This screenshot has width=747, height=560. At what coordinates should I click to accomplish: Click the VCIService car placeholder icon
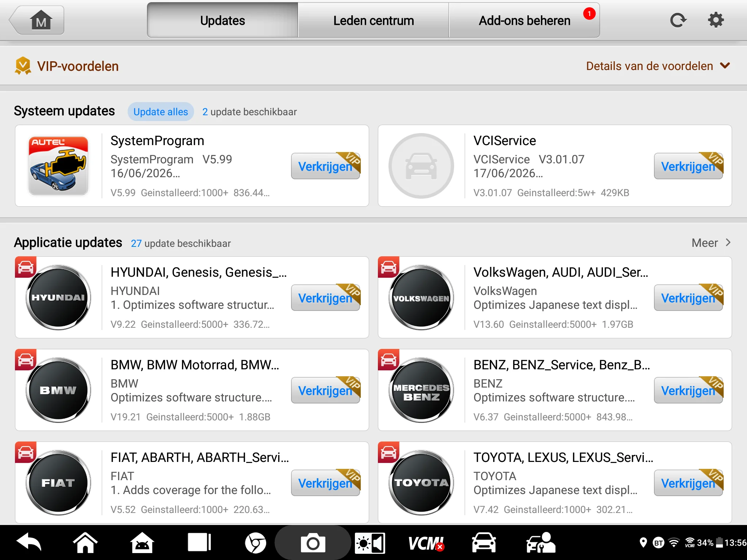pos(421,166)
